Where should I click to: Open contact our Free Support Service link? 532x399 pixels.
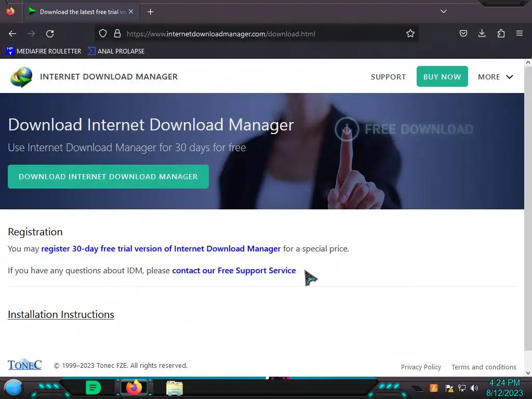[234, 270]
